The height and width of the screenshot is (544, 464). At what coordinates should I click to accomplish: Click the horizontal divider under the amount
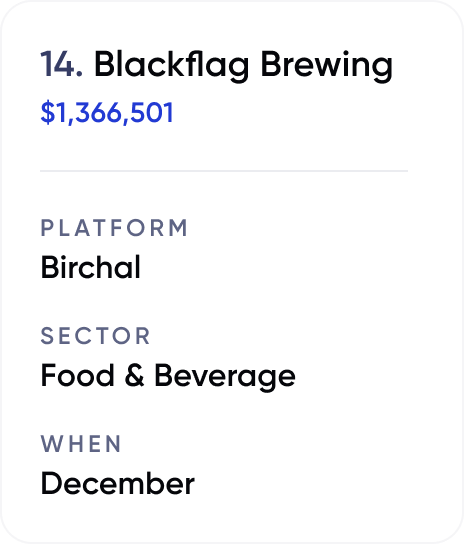[224, 171]
